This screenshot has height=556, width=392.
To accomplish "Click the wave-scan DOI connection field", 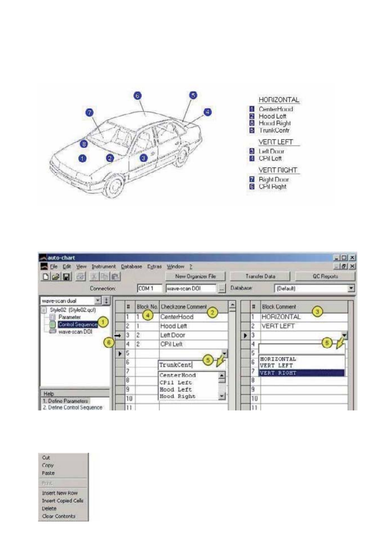I will coord(191,289).
